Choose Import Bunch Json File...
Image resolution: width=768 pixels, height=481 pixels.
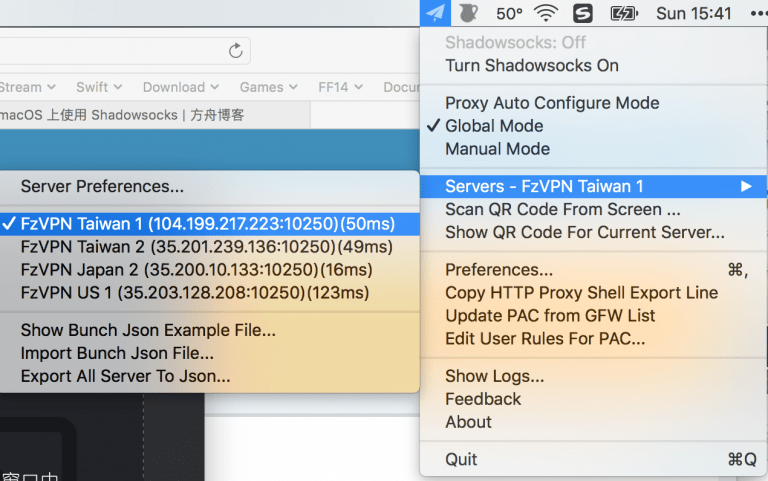(x=210, y=354)
